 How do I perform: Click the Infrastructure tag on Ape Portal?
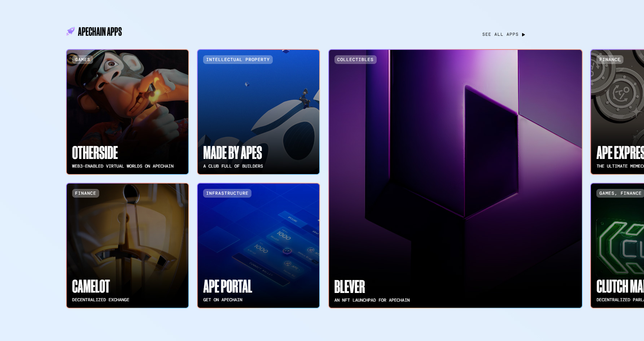pyautogui.click(x=227, y=193)
